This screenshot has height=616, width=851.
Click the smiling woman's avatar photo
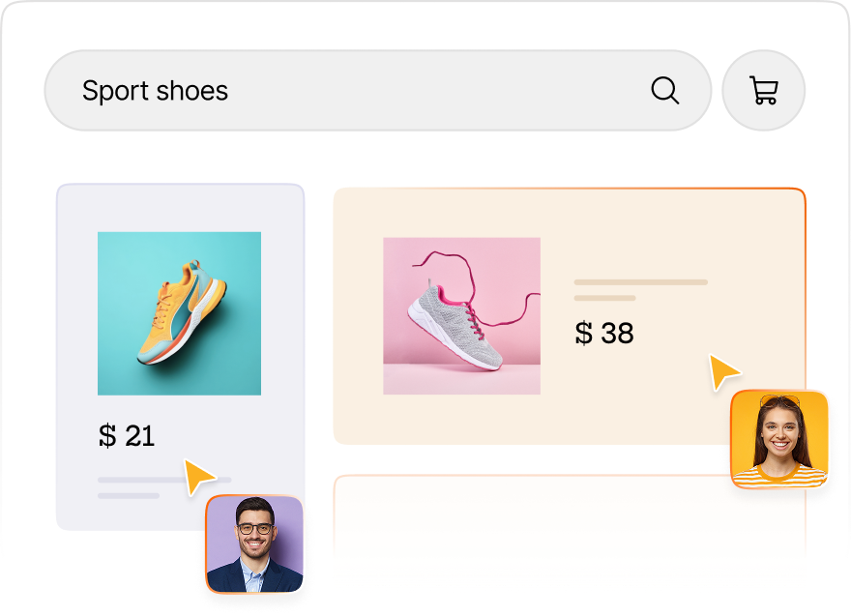[779, 439]
